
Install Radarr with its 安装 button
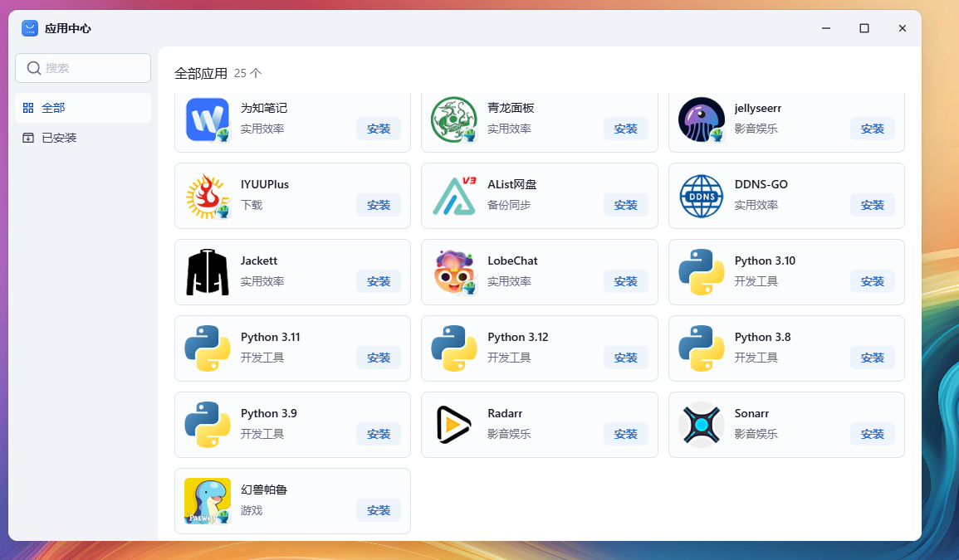pos(625,434)
